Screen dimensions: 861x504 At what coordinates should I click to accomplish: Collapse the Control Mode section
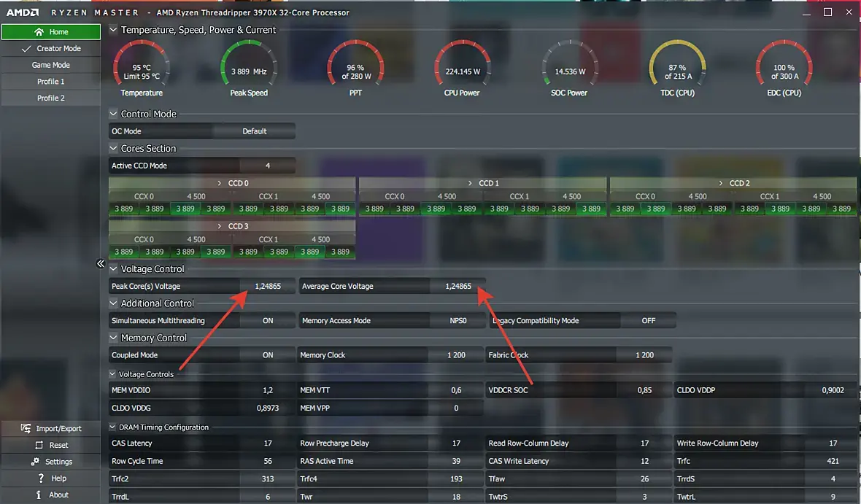(x=113, y=114)
